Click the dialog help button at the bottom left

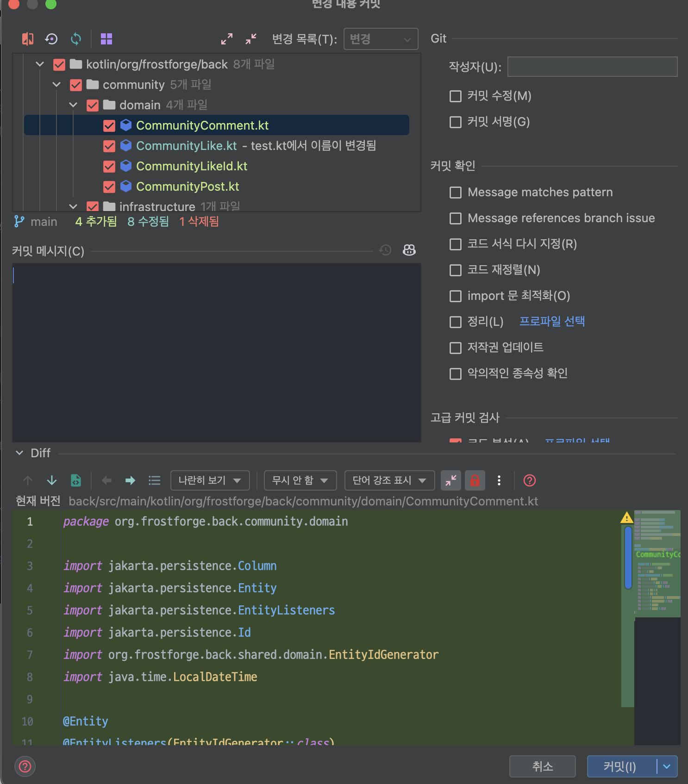point(25,766)
